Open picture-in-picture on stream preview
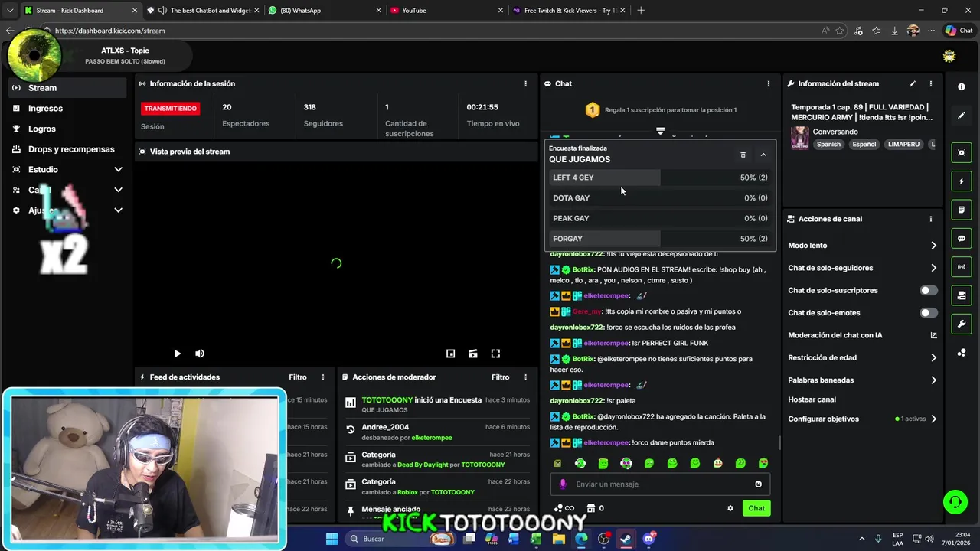The height and width of the screenshot is (551, 980). 451,354
